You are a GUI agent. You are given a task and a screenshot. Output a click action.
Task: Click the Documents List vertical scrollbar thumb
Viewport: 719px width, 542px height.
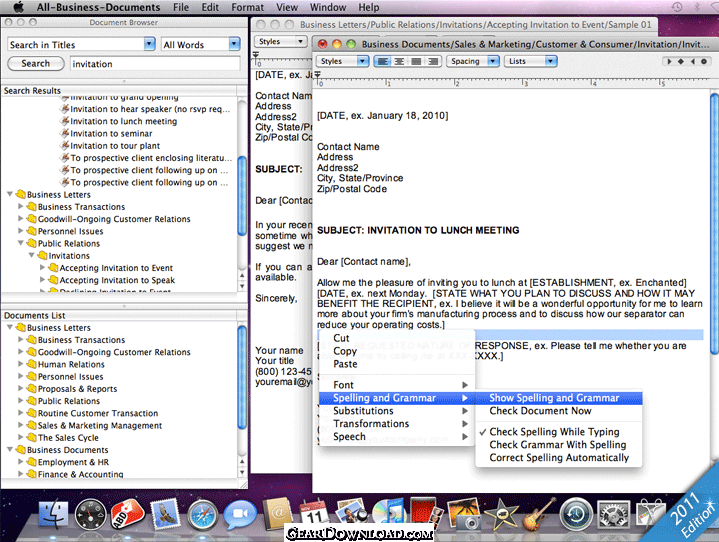(x=242, y=377)
